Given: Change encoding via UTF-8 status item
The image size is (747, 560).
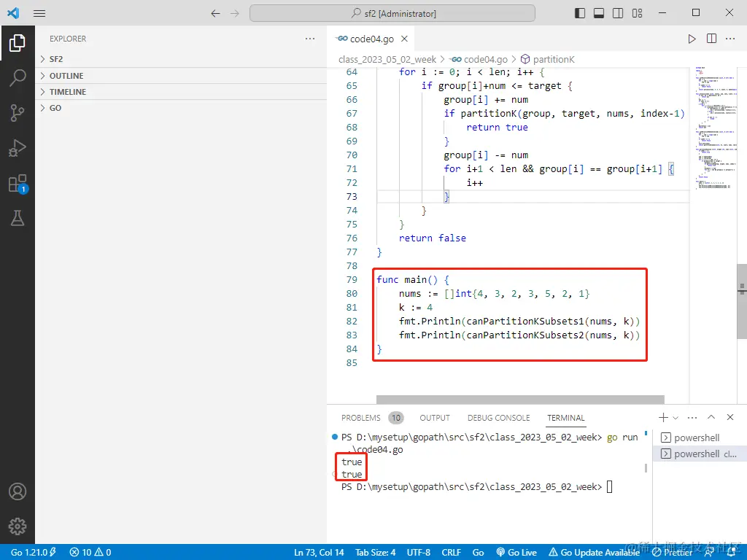Looking at the screenshot, I should [418, 552].
